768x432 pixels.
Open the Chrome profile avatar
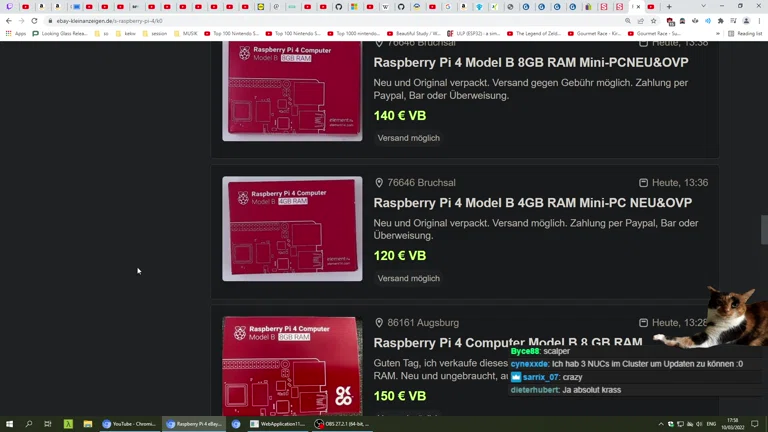(x=746, y=21)
